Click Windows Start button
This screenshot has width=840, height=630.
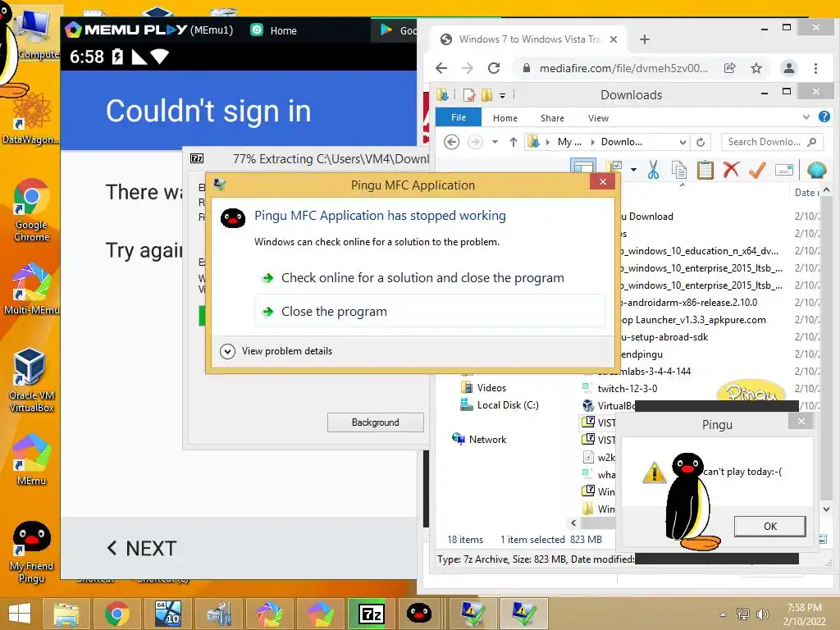tap(20, 614)
